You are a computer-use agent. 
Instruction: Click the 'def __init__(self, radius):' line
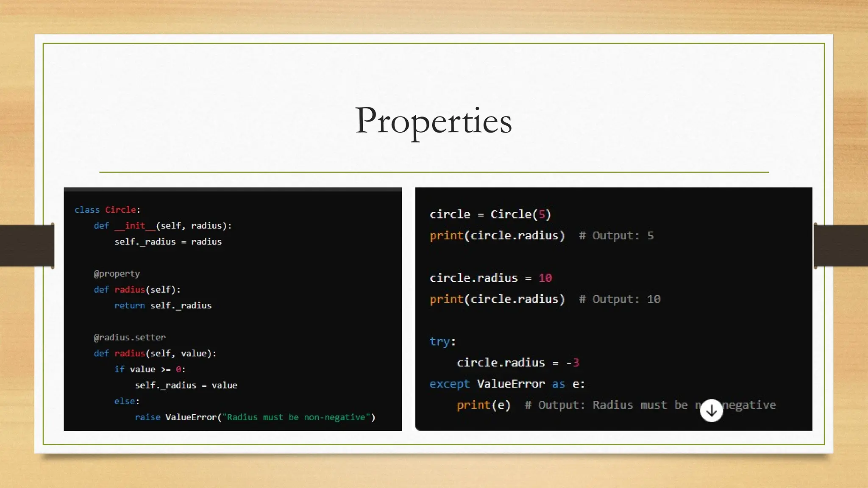[163, 226]
